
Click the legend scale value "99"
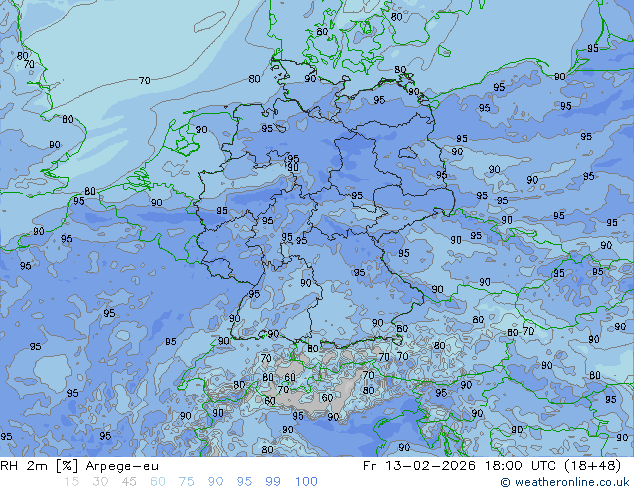click(x=273, y=482)
